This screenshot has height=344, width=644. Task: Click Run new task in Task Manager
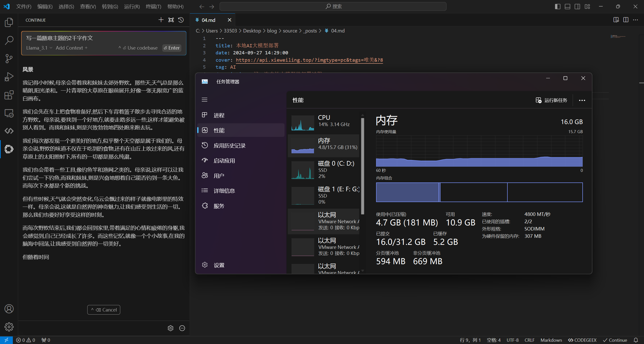pyautogui.click(x=551, y=100)
